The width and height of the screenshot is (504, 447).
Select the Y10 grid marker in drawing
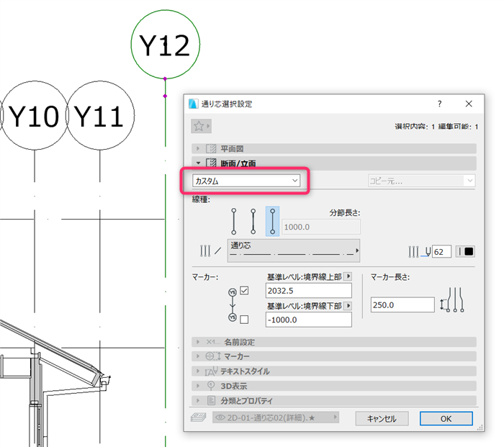[x=35, y=115]
